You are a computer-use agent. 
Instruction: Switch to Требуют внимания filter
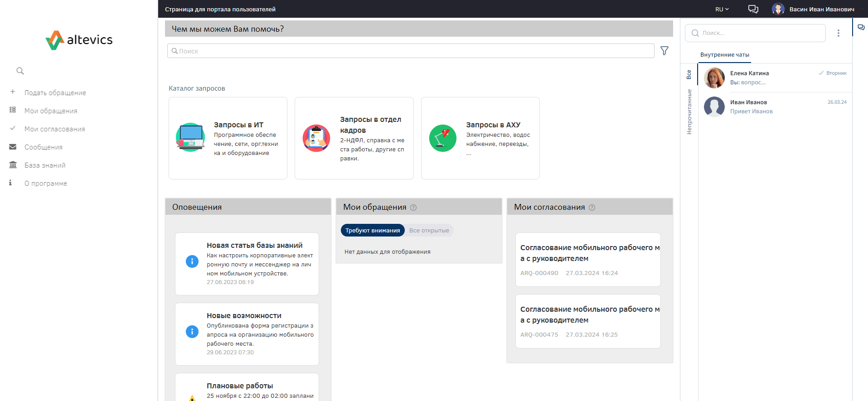pyautogui.click(x=373, y=230)
